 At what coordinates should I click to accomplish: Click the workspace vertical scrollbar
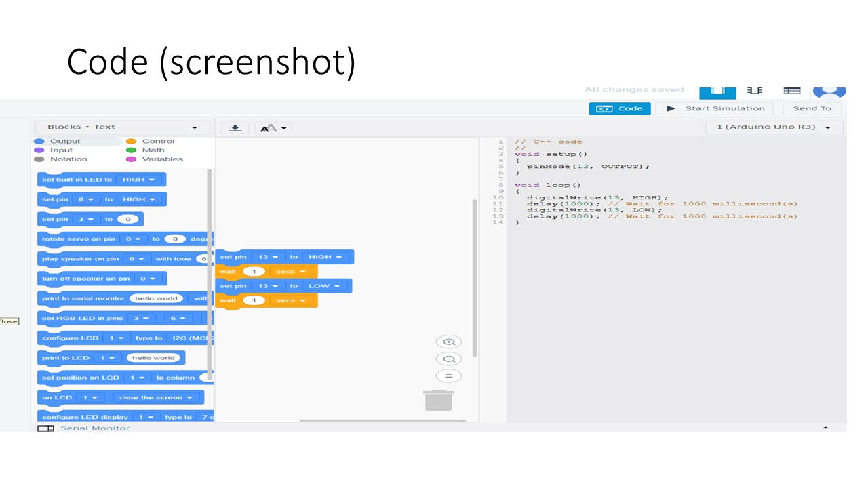point(475,277)
